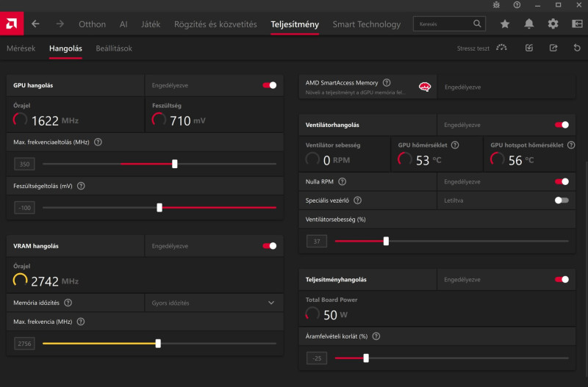The height and width of the screenshot is (387, 588).
Task: Open the Otthon tab
Action: 93,24
